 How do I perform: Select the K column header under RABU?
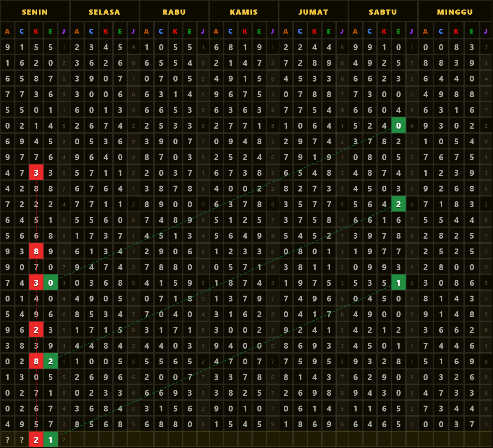[175, 31]
